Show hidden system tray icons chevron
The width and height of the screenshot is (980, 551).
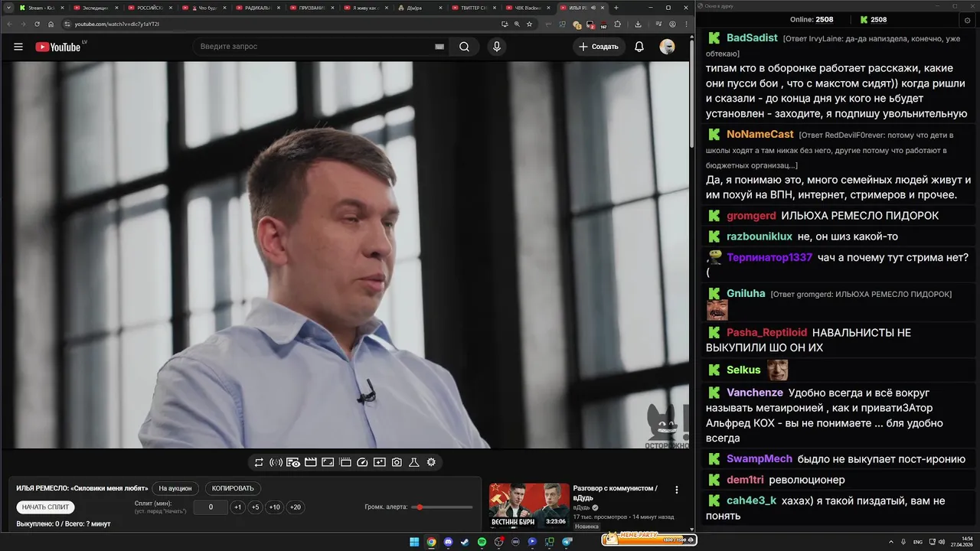[x=892, y=542]
